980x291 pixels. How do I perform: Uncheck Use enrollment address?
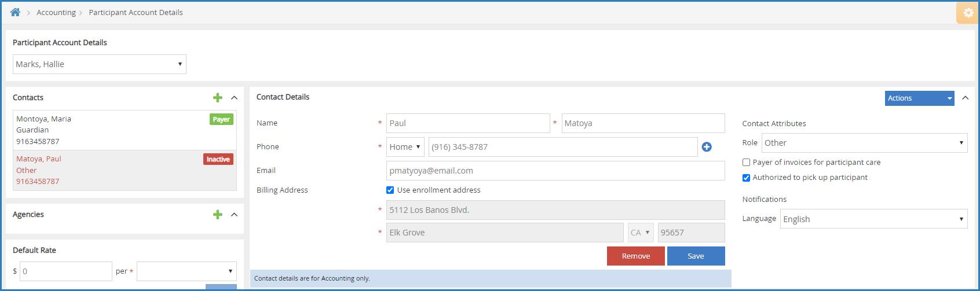[390, 190]
